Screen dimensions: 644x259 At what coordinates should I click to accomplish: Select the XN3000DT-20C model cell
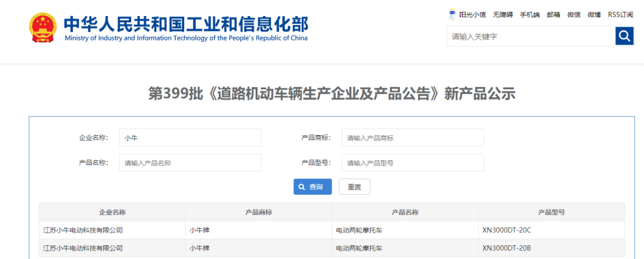click(506, 230)
